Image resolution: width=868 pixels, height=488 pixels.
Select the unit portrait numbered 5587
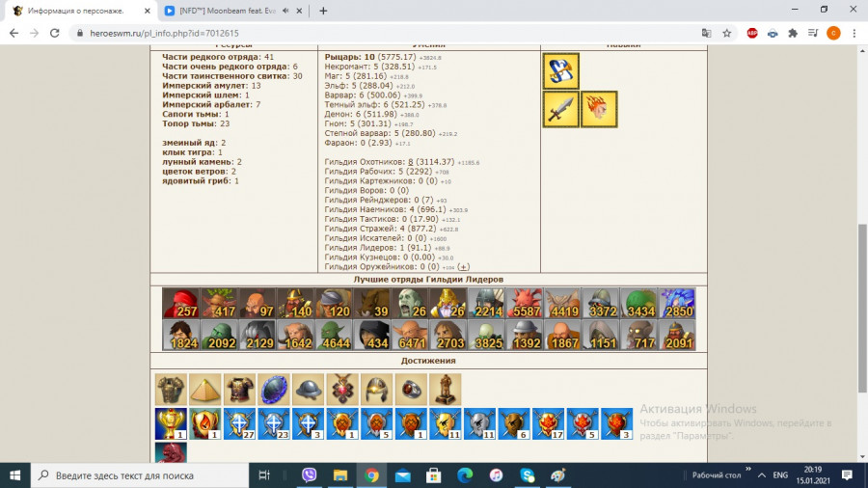[525, 303]
